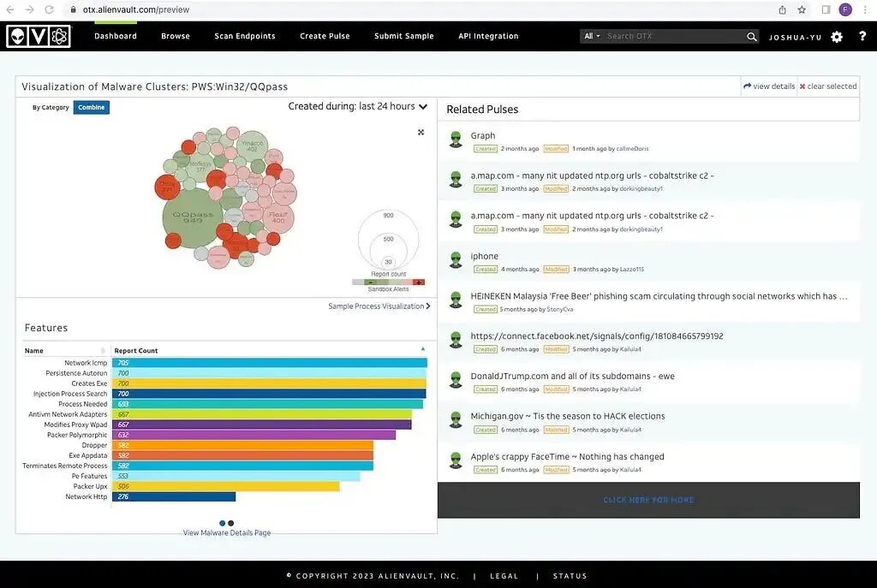Click the CLICK HERE FOR MORE button

click(x=648, y=500)
